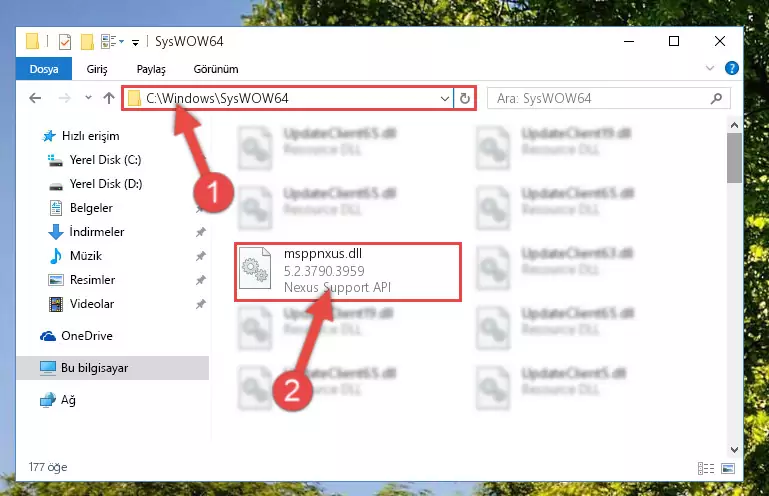The image size is (769, 496).
Task: Click the pin icon next to Videolar
Action: coord(201,304)
